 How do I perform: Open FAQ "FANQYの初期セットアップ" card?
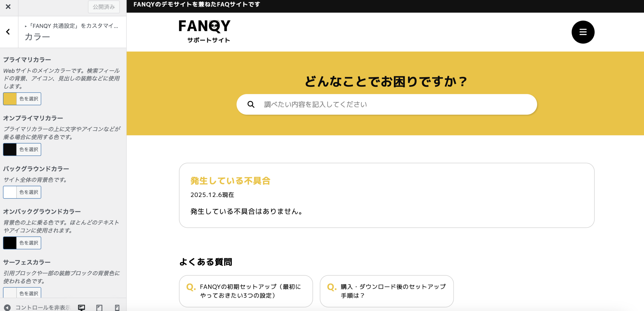coord(246,291)
